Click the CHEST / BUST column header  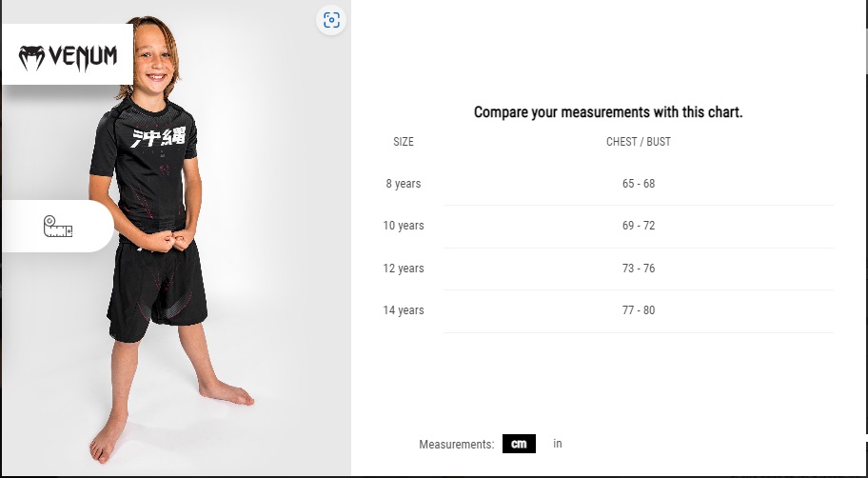click(x=639, y=142)
